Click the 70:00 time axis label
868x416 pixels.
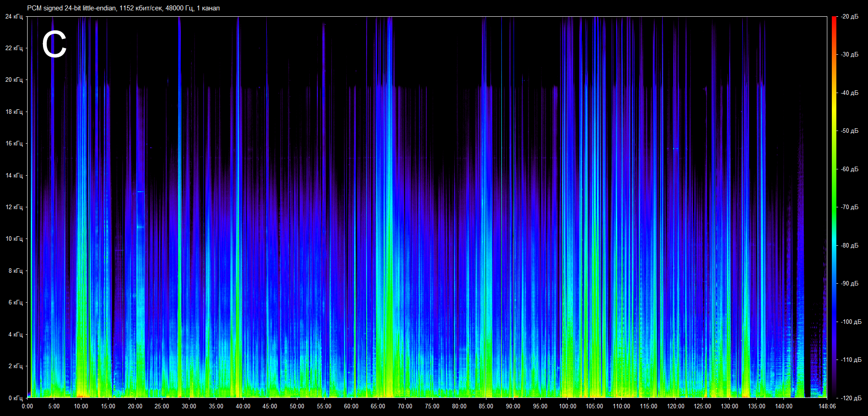click(x=405, y=406)
